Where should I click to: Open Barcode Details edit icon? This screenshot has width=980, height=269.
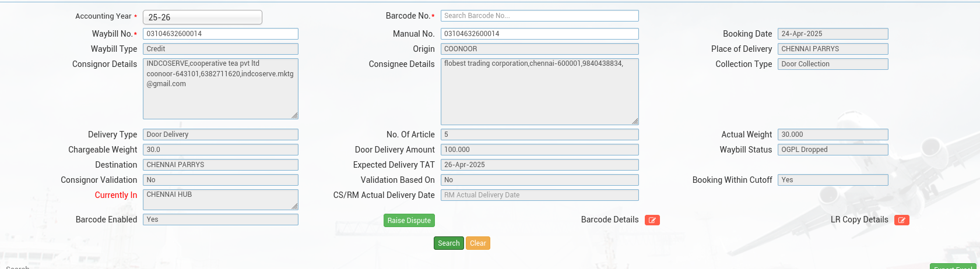click(x=652, y=220)
